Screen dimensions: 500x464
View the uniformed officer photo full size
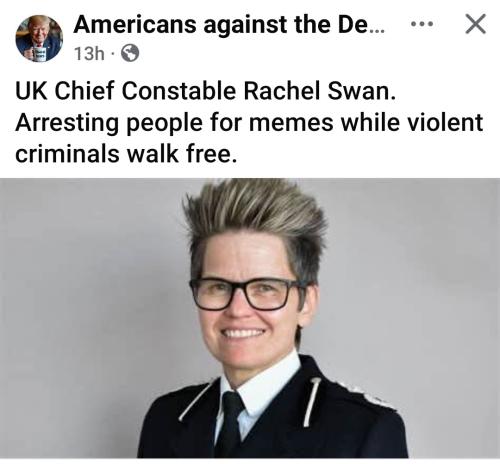250,318
